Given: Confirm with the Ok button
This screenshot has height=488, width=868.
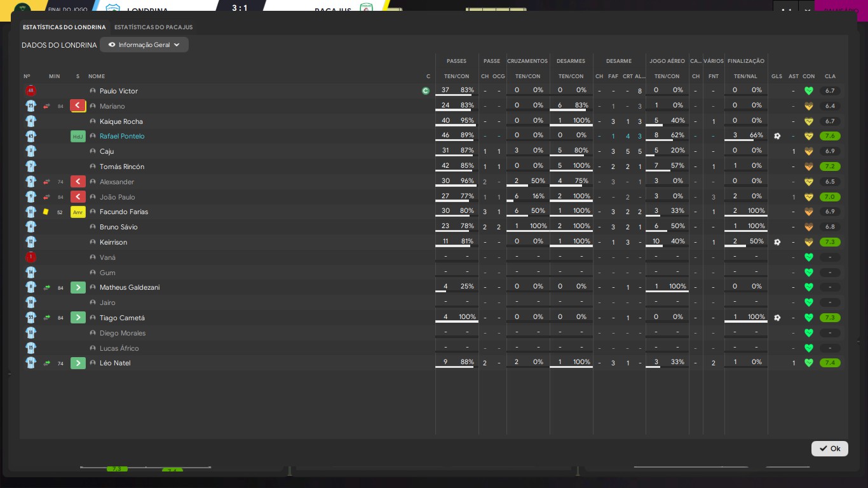Looking at the screenshot, I should tap(829, 449).
